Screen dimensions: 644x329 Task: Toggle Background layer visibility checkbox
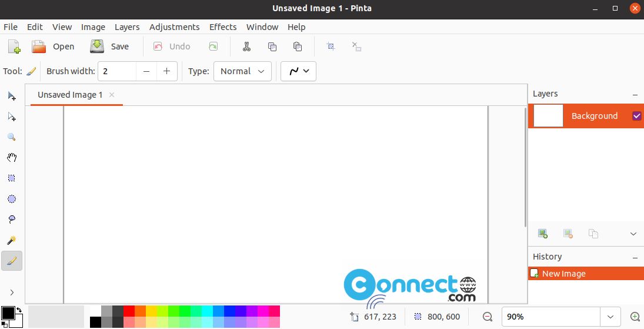636,116
